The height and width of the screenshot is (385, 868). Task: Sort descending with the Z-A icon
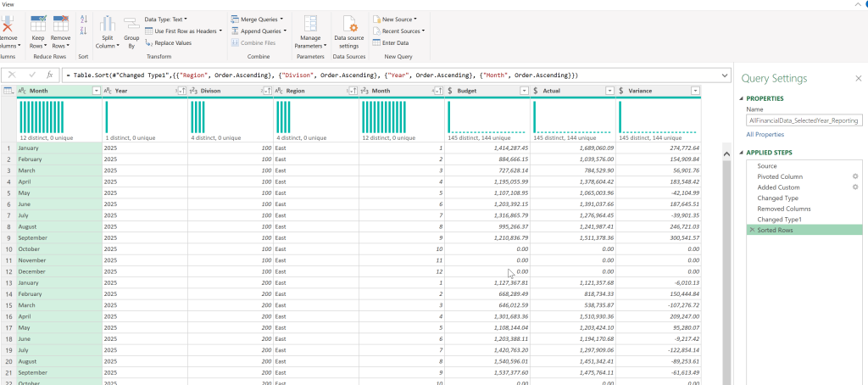[84, 31]
